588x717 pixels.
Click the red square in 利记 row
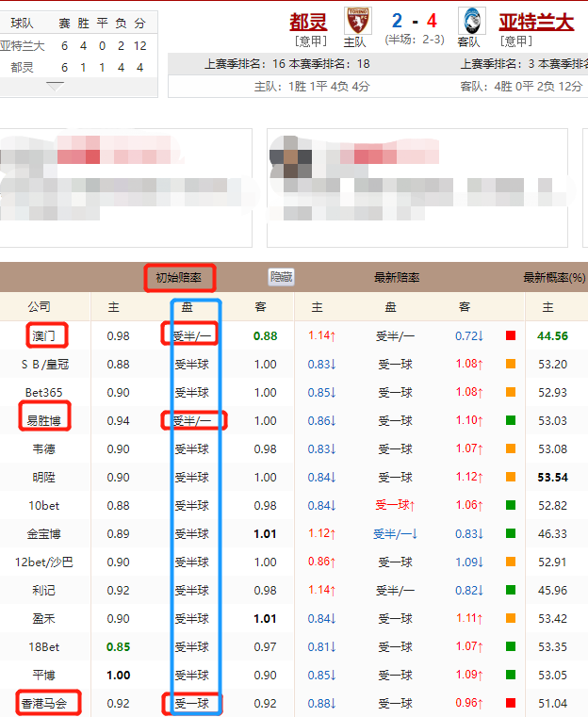click(510, 590)
